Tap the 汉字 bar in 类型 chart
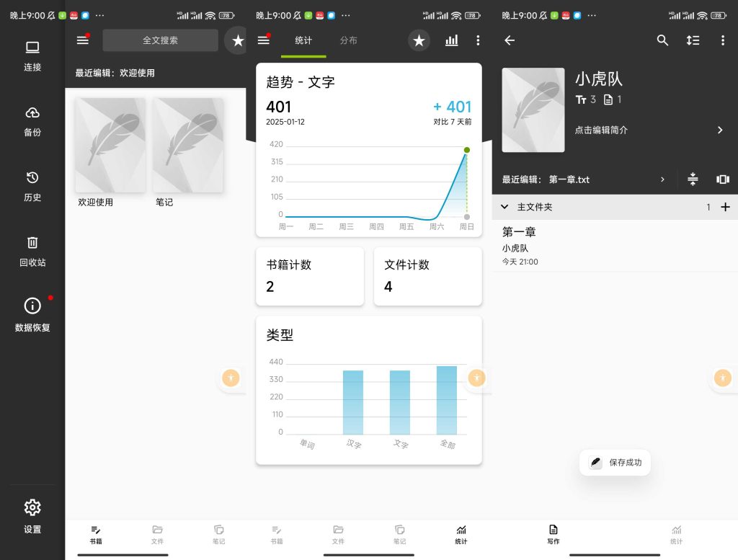 (353, 402)
